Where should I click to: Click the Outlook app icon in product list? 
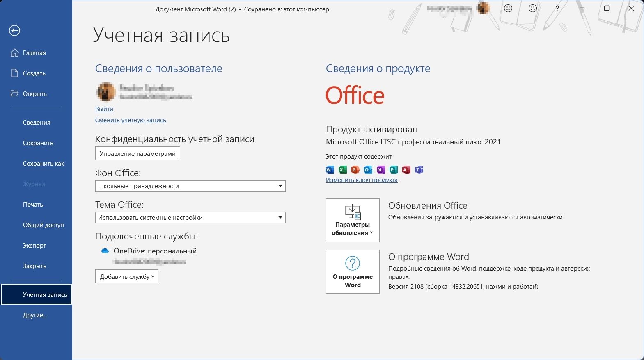point(368,170)
